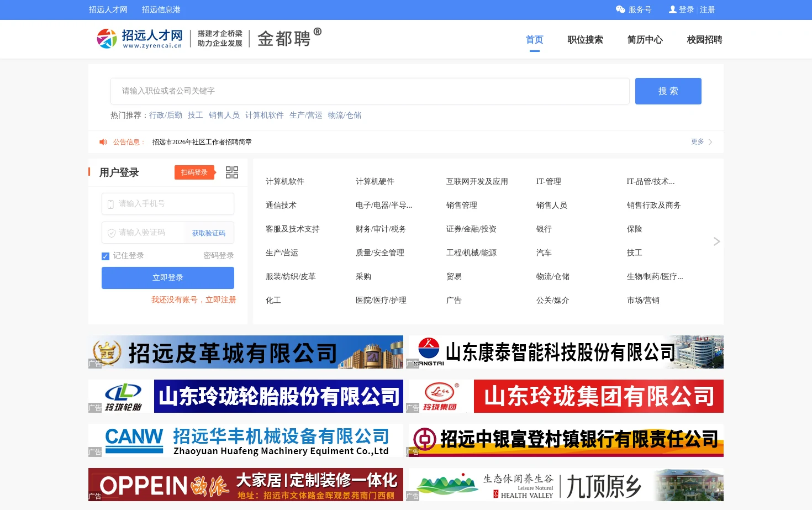Open 市场/营销 category
812x510 pixels.
pos(643,300)
